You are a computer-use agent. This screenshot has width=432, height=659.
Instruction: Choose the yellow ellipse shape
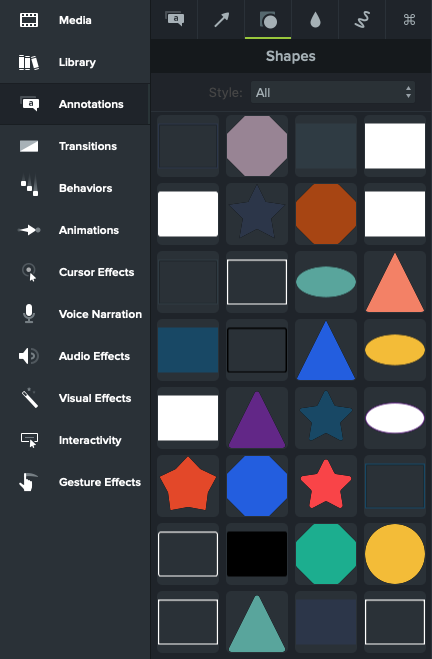tap(395, 350)
